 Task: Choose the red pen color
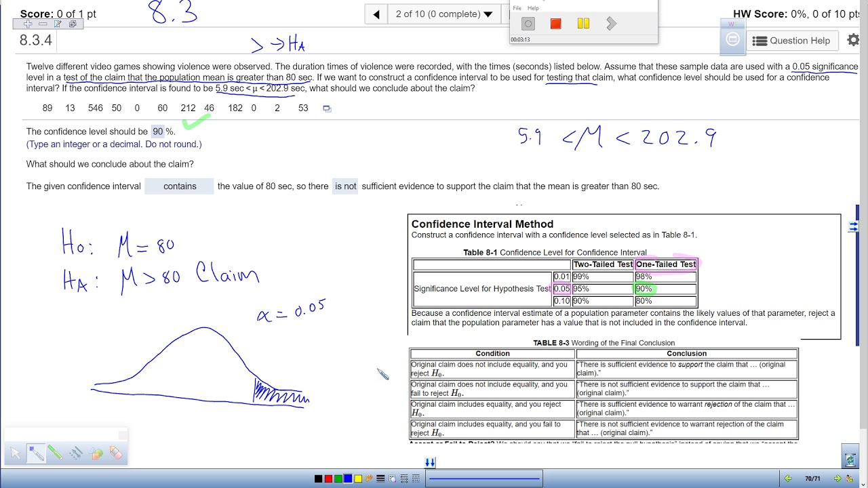328,479
